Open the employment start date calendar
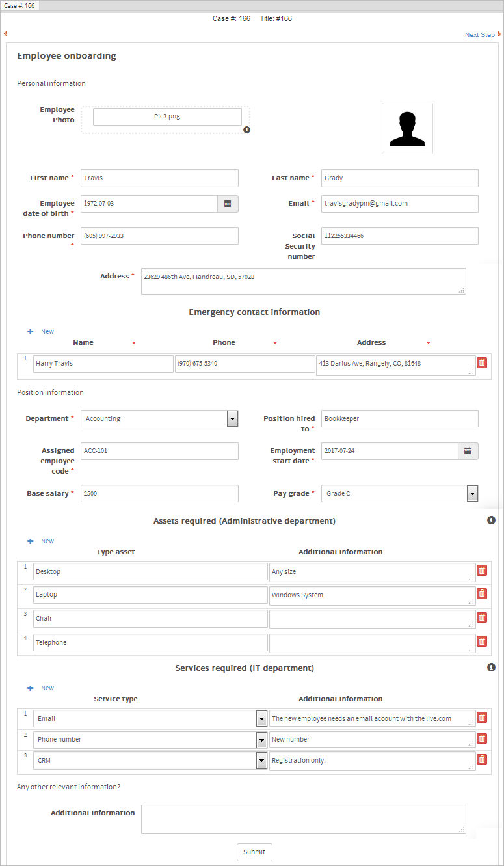 [468, 451]
